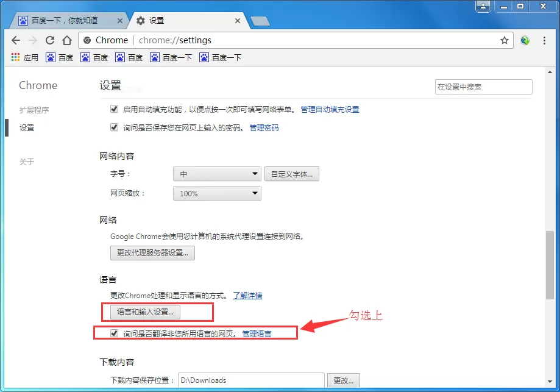Click the settings search field
This screenshot has height=392, width=560.
tap(484, 87)
